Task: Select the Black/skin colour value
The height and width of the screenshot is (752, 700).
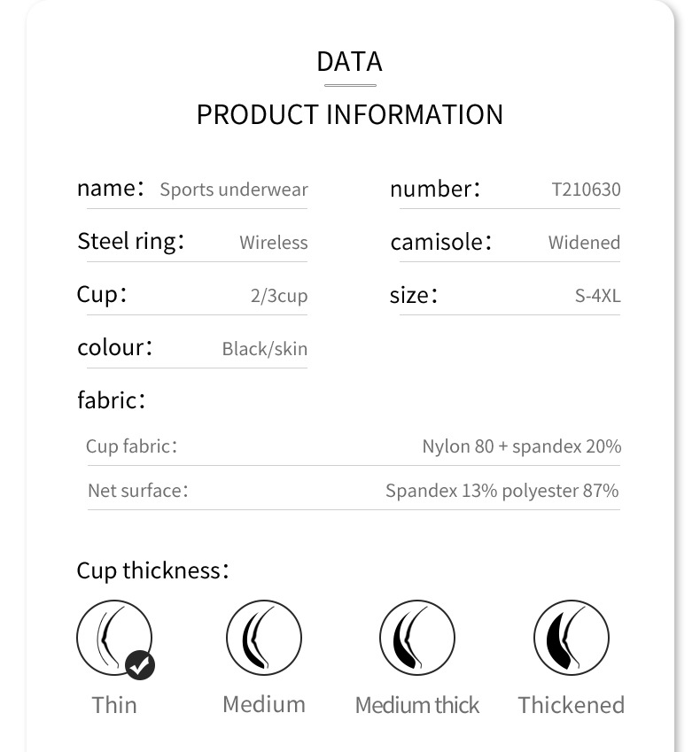Action: 265,349
